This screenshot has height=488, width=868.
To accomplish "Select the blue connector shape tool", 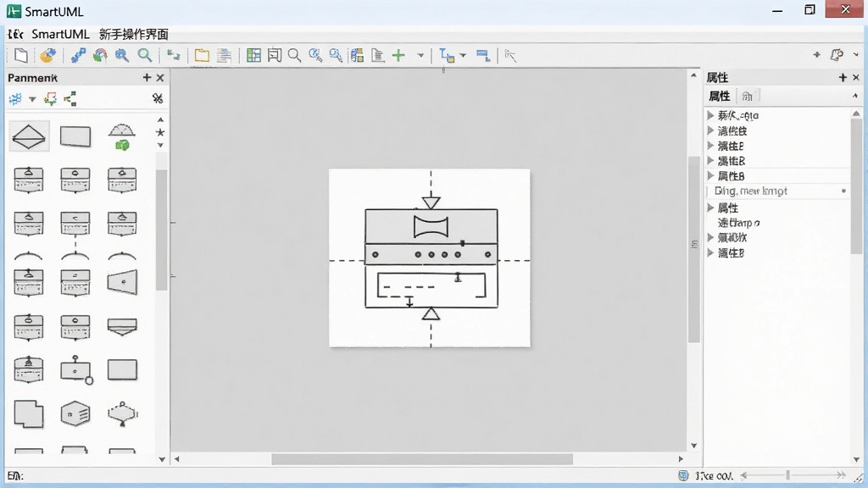I will click(x=447, y=55).
